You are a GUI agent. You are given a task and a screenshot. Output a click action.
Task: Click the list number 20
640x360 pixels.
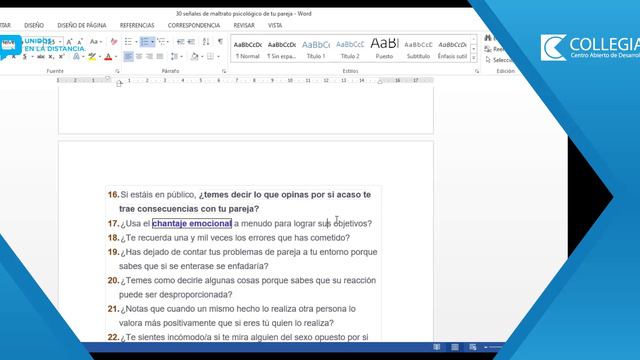[113, 280]
